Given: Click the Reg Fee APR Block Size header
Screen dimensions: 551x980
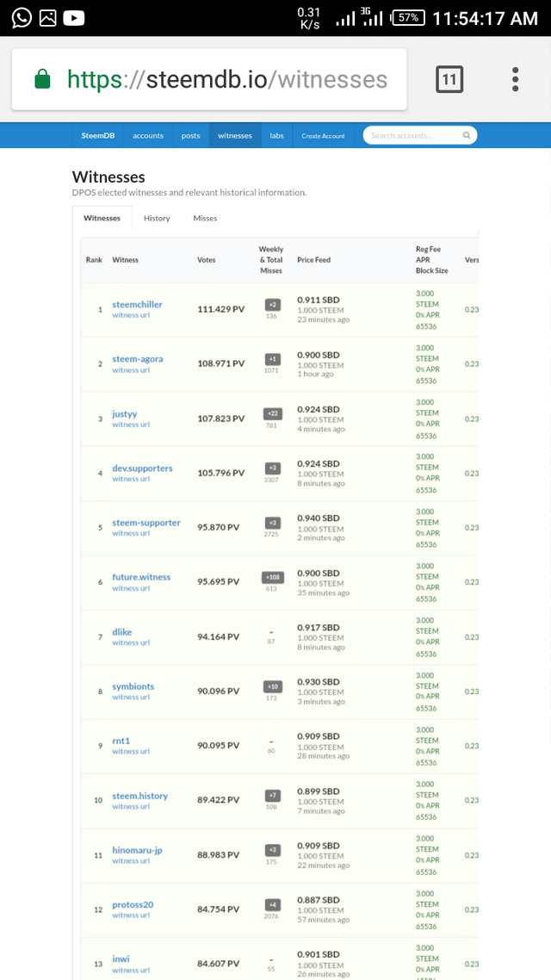Looking at the screenshot, I should pos(432,260).
